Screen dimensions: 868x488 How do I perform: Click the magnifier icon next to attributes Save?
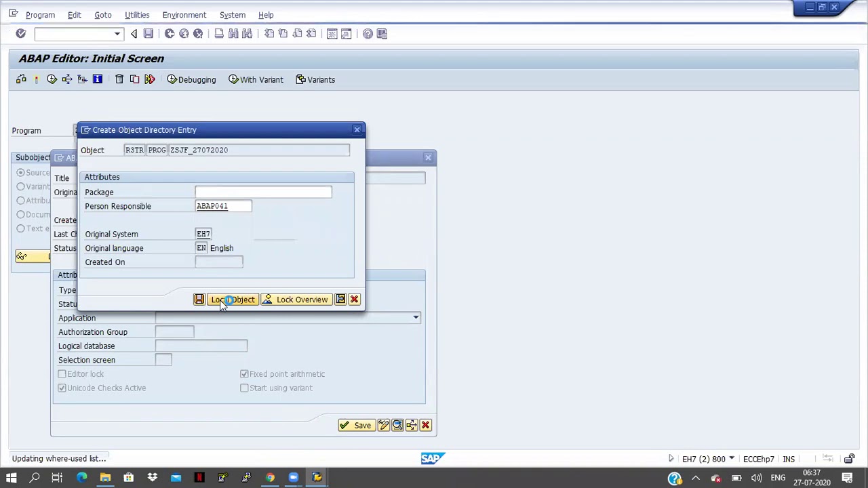[x=397, y=426]
